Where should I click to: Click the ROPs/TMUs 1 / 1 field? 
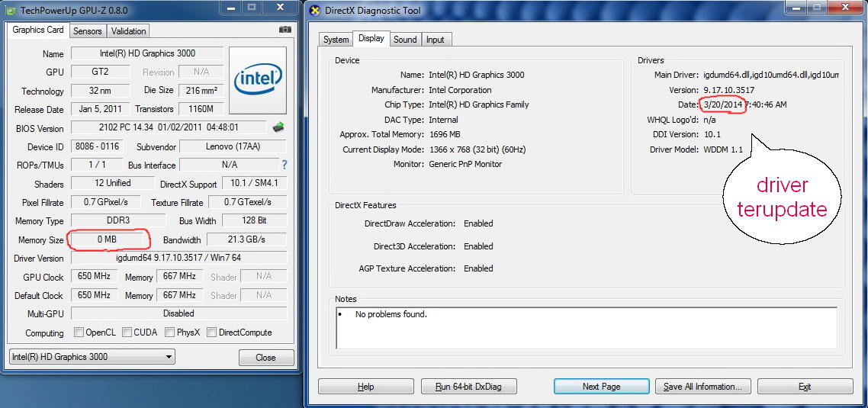tap(97, 165)
